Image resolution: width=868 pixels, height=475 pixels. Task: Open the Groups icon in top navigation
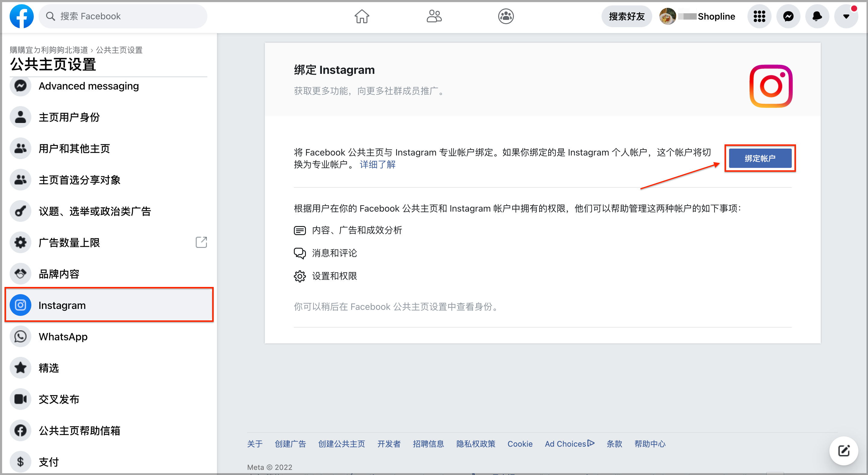pos(506,16)
